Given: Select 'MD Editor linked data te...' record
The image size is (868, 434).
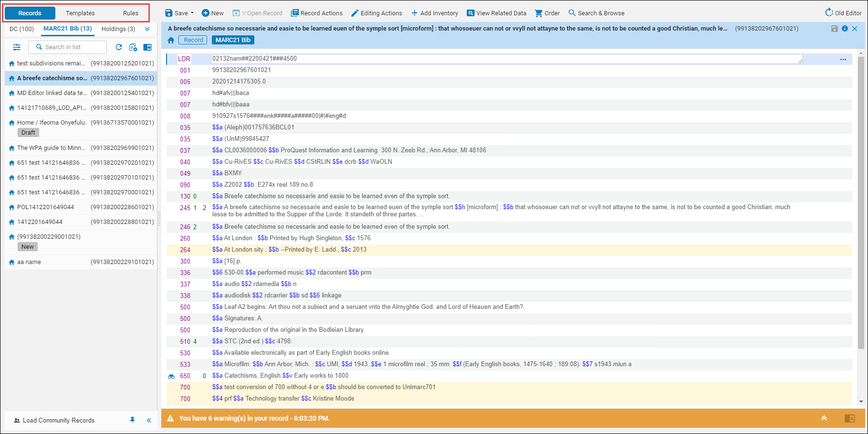Looking at the screenshot, I should [81, 93].
